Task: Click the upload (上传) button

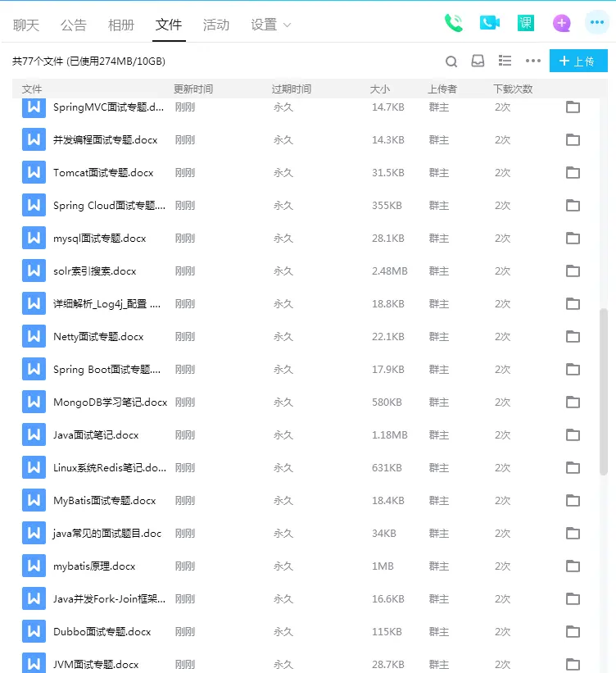Action: click(578, 61)
